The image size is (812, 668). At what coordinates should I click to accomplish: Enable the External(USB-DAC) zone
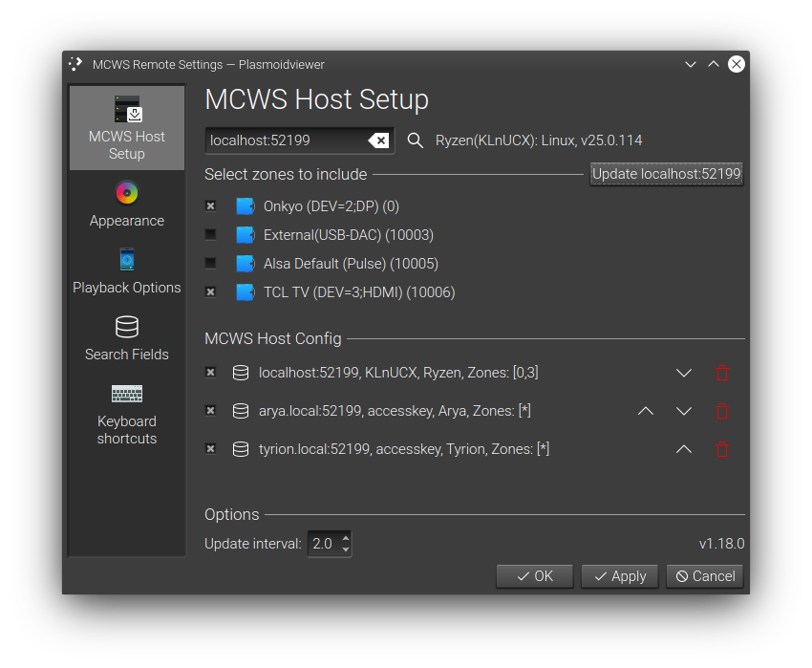[x=210, y=234]
